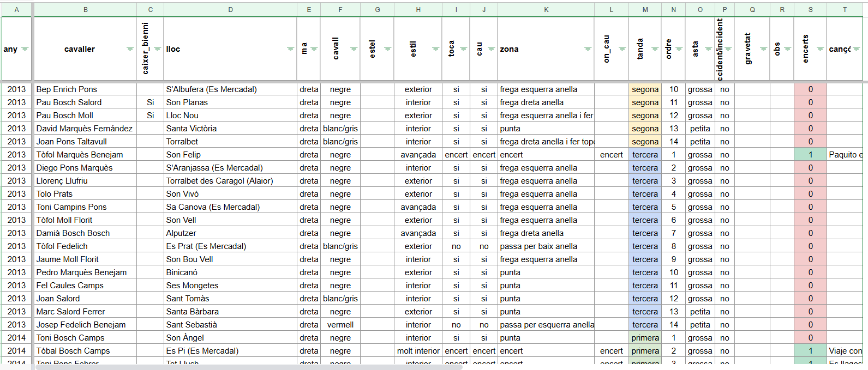The height and width of the screenshot is (370, 868).
Task: Select cell 'molt interior' in estil column
Action: pos(418,351)
